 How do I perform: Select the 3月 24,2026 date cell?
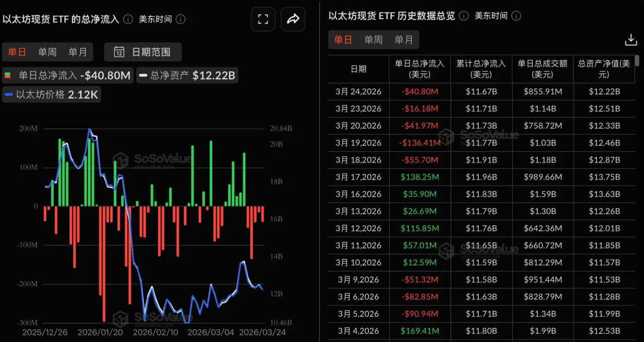pos(358,92)
